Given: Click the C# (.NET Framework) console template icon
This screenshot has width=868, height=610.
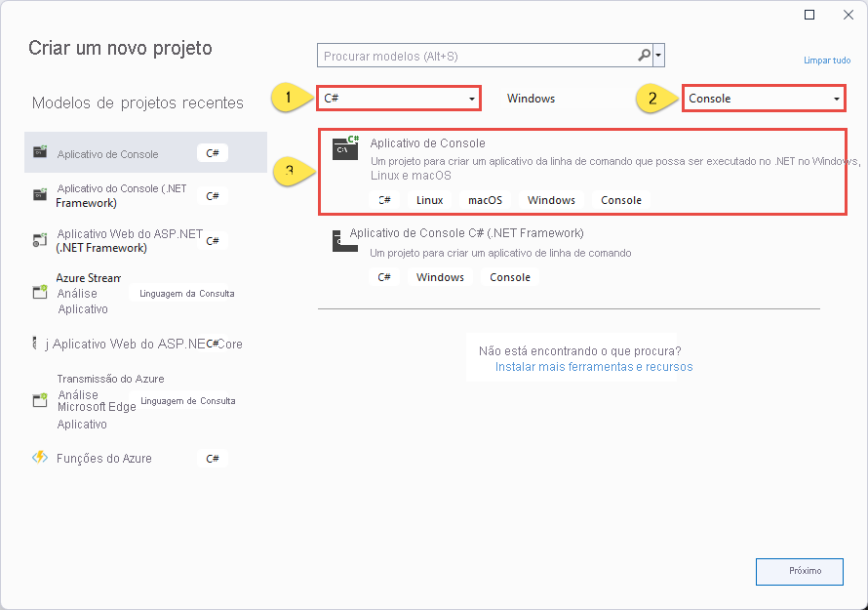Looking at the screenshot, I should pyautogui.click(x=346, y=240).
